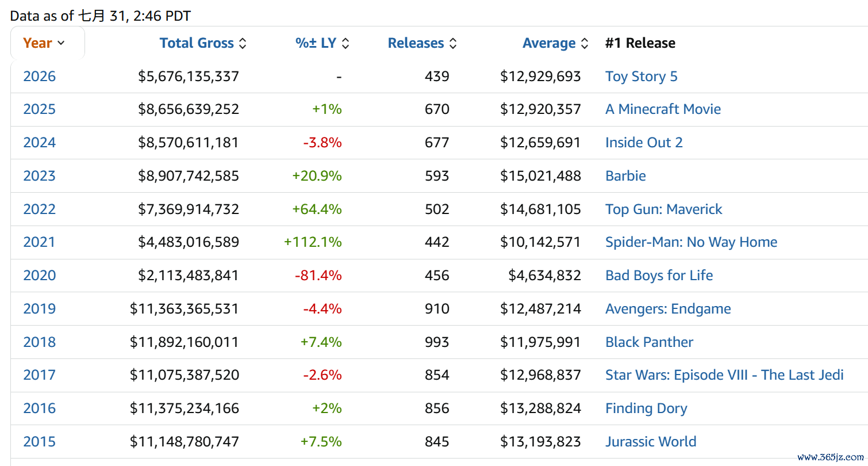This screenshot has height=466, width=868.
Task: Click total gross $8,570,611,181
Action: click(189, 143)
